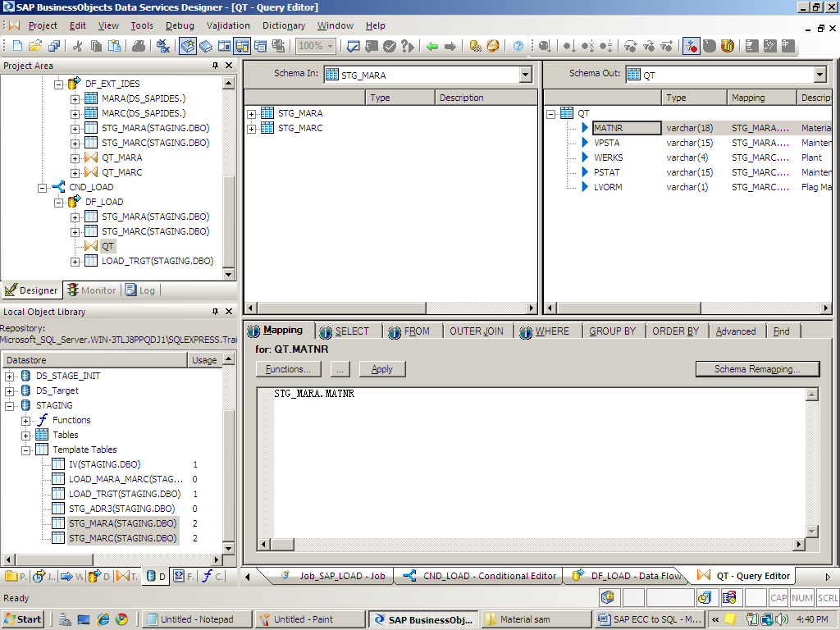Select the DF_EXT_IDES data flow node

click(x=112, y=84)
